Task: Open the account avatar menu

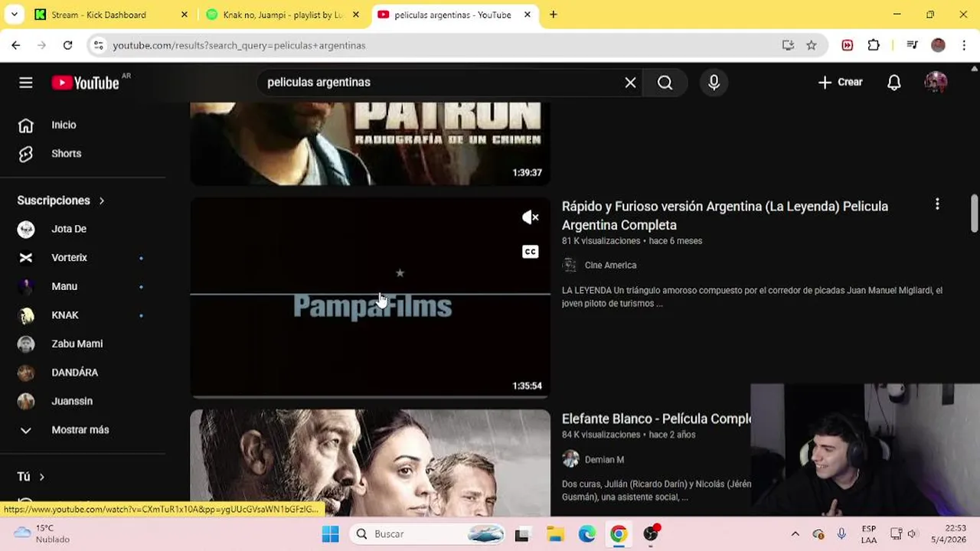Action: coord(936,83)
